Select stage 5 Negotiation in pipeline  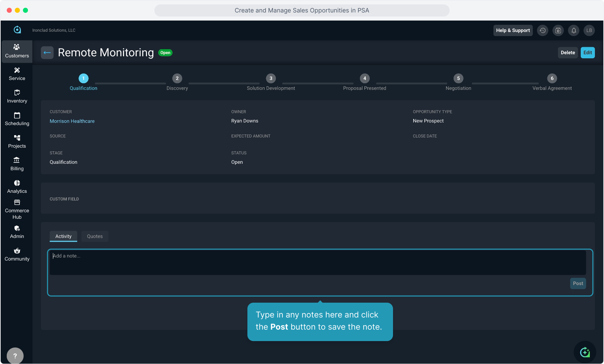pos(458,79)
